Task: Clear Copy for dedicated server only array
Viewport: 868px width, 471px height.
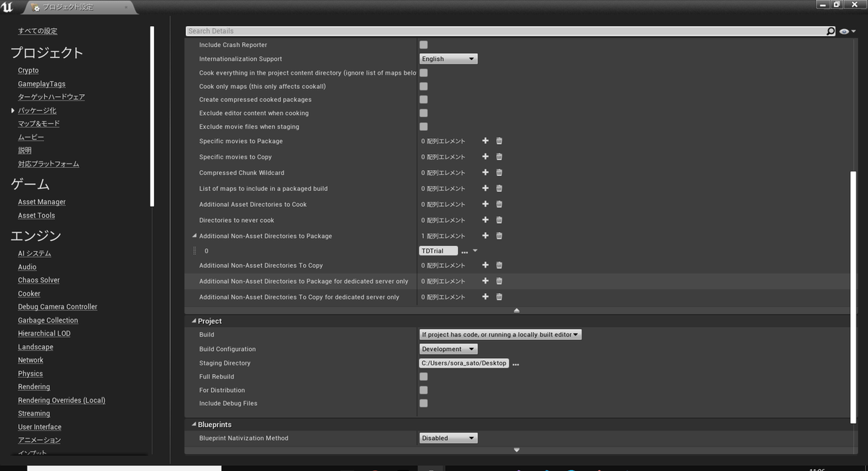Action: [x=499, y=297]
